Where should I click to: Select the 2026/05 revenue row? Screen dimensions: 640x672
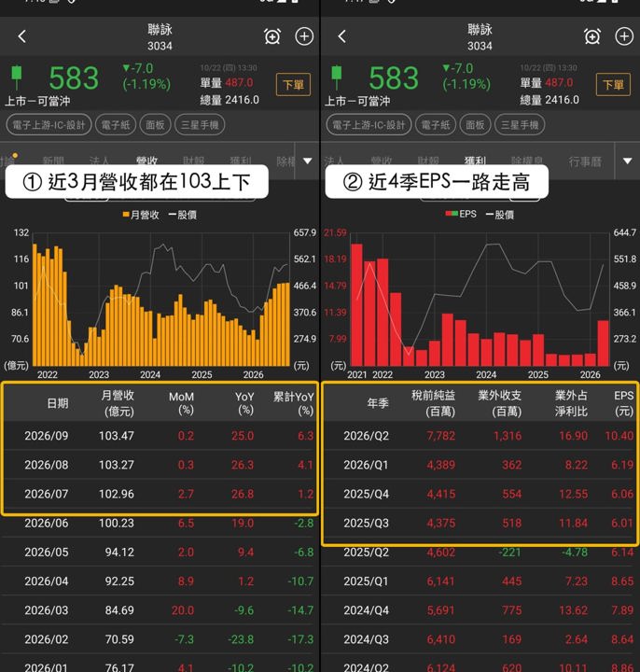click(160, 552)
